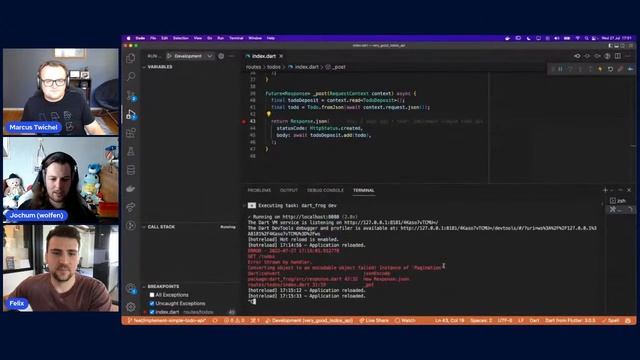
Task: Click the _post breadcrumb symbol
Action: click(339, 67)
